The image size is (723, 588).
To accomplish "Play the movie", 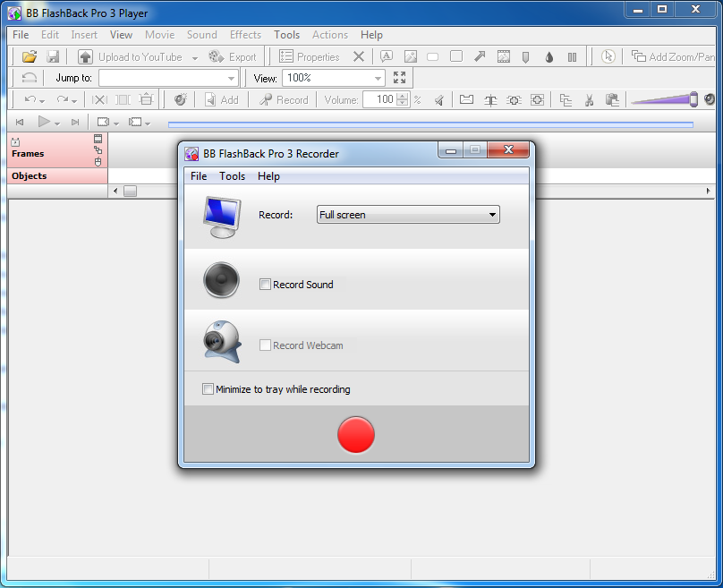I will click(44, 122).
